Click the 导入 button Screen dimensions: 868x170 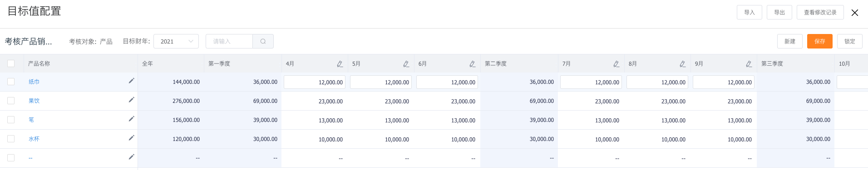pyautogui.click(x=750, y=12)
